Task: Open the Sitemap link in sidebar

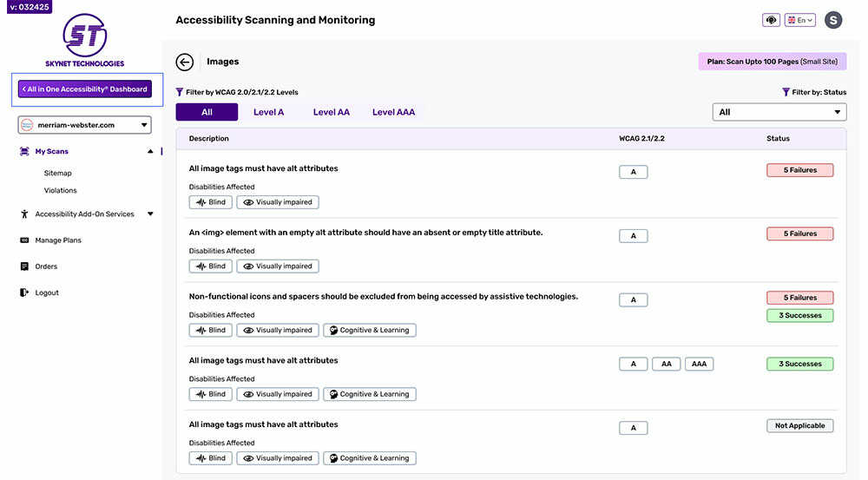Action: pos(58,173)
